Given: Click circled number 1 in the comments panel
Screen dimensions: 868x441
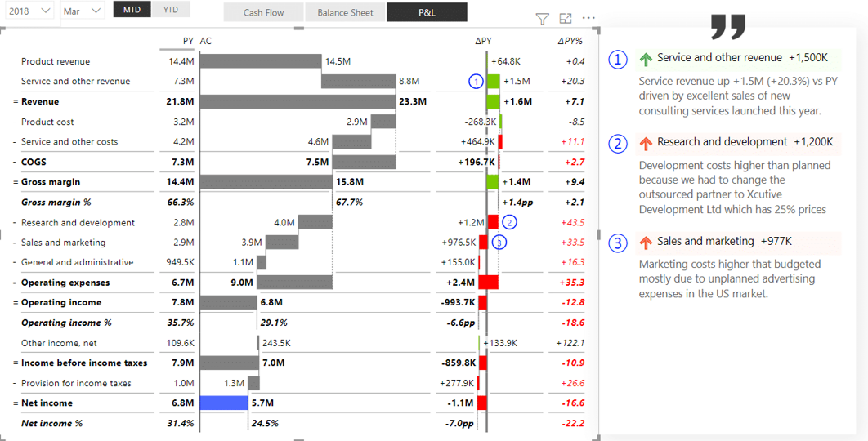Looking at the screenshot, I should (620, 59).
